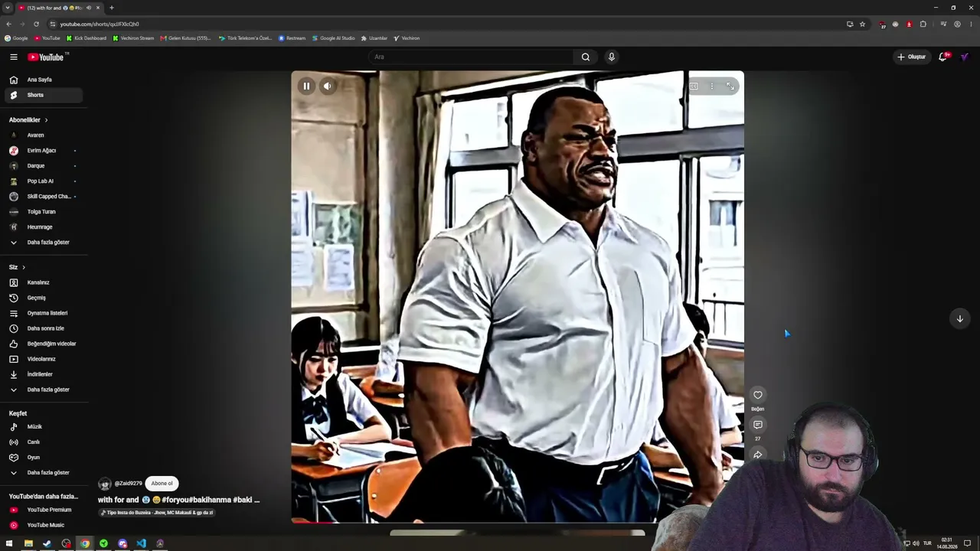
Task: Open the tab search dropdown arrow
Action: coord(8,8)
